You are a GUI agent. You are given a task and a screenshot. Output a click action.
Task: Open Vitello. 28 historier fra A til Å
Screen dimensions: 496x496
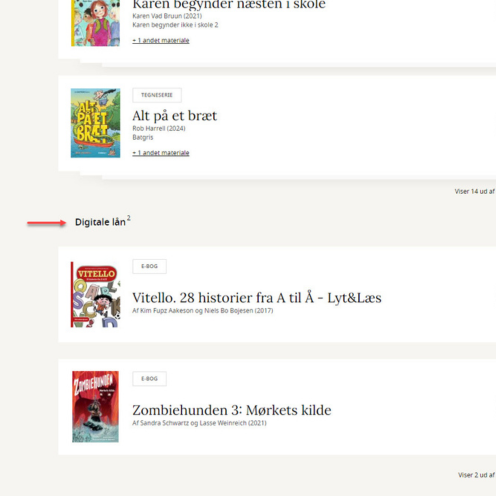click(x=257, y=298)
